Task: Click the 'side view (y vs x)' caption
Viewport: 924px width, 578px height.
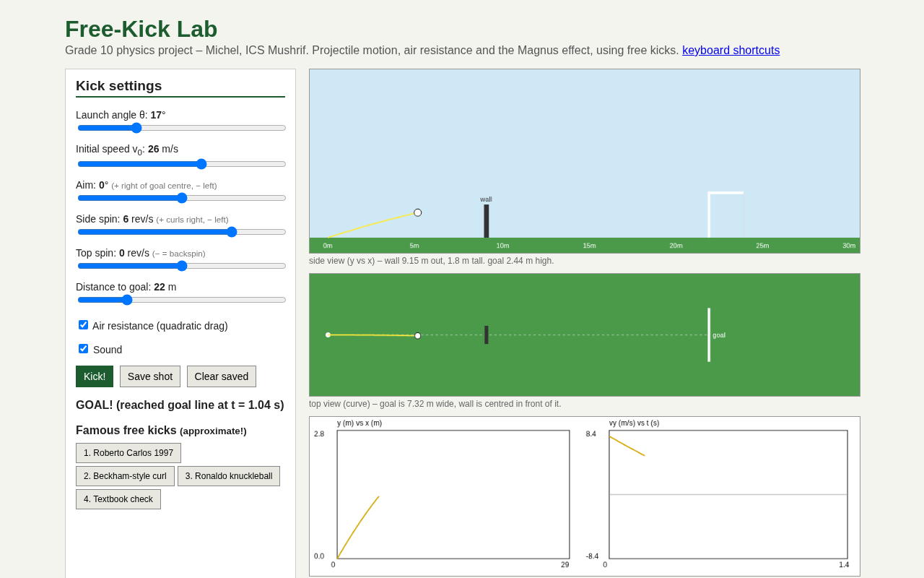Action: coord(432,261)
